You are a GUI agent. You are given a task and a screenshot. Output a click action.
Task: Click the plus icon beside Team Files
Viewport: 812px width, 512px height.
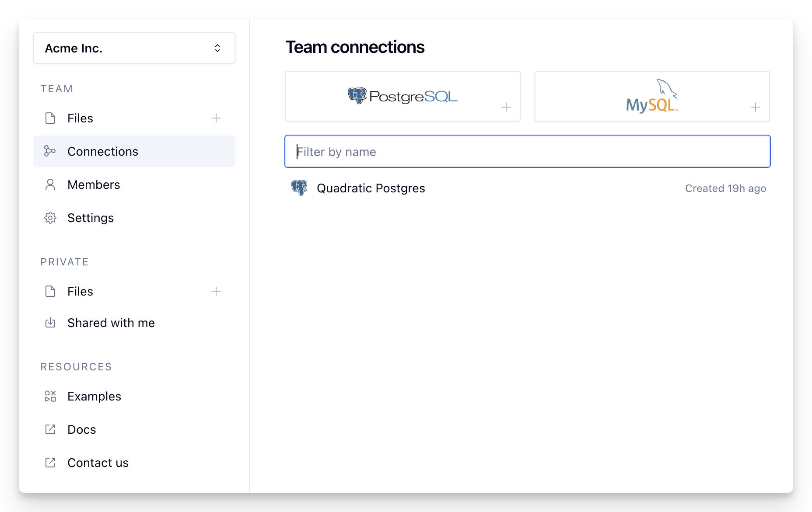(216, 118)
